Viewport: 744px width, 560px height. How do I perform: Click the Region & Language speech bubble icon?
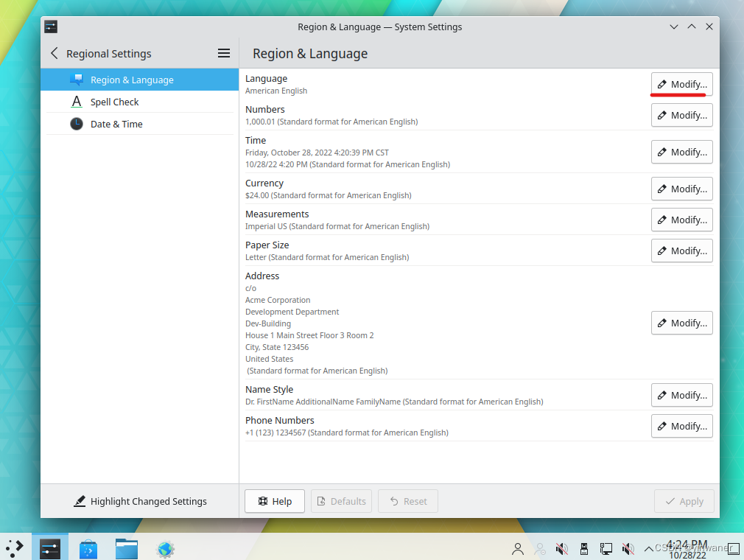(77, 80)
